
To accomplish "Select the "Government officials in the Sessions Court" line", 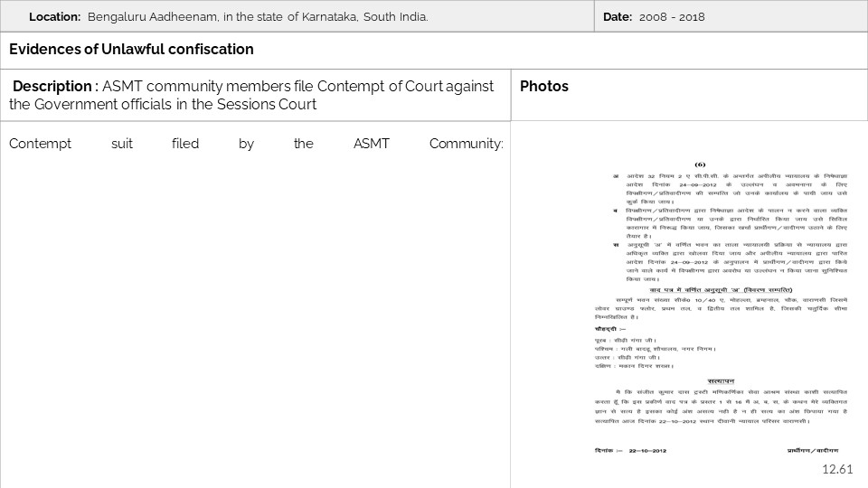I will pos(163,104).
